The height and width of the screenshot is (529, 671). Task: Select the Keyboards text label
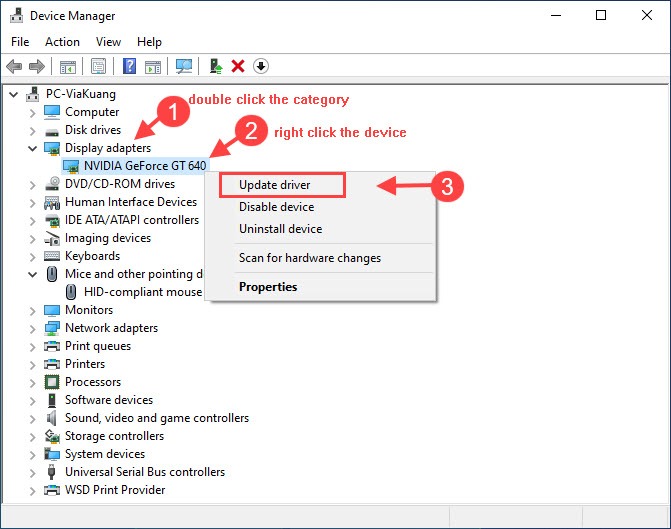(92, 256)
